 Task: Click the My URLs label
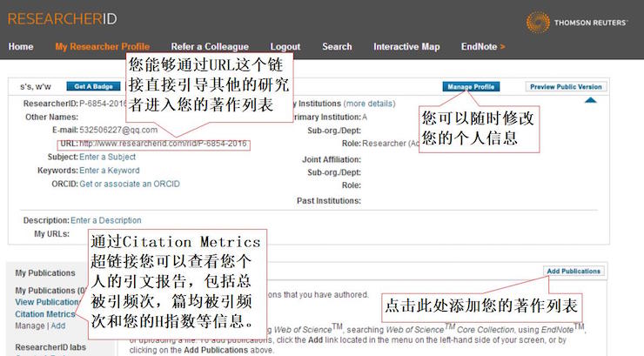point(51,234)
